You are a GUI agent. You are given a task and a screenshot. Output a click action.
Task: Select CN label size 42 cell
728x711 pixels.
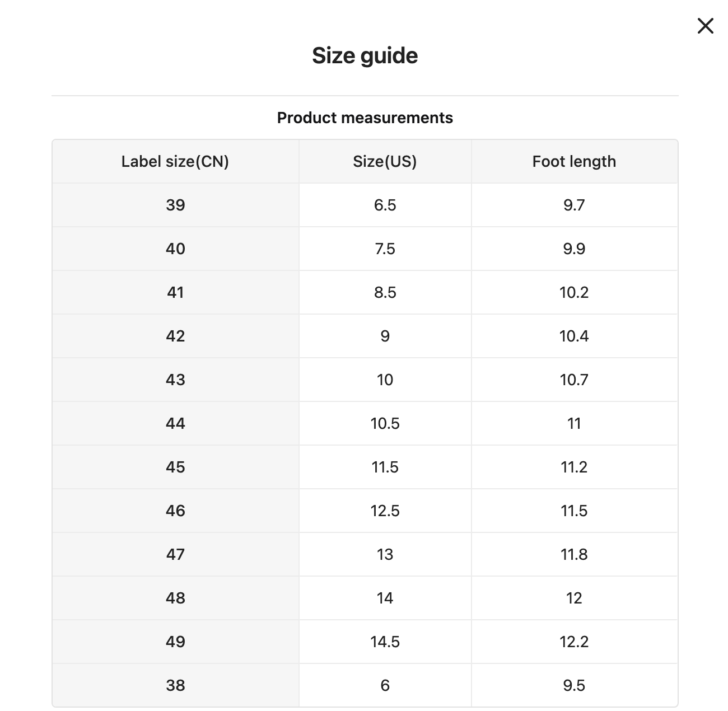click(x=175, y=336)
